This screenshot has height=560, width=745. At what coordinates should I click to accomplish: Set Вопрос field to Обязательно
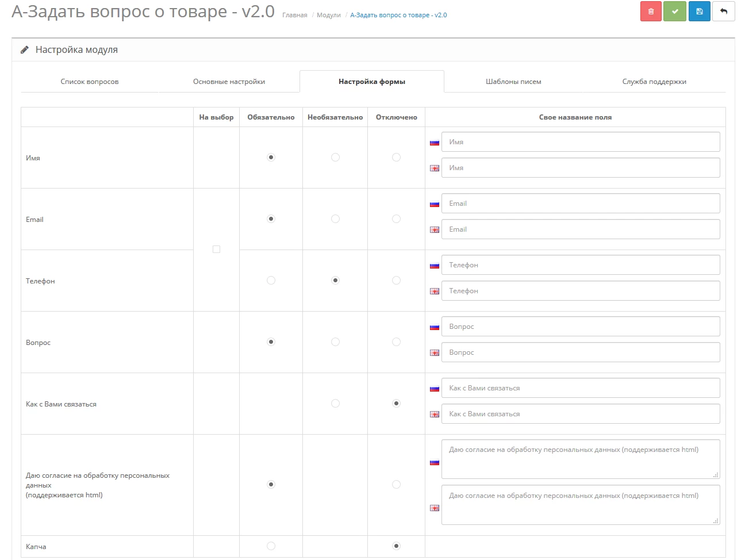pyautogui.click(x=271, y=342)
